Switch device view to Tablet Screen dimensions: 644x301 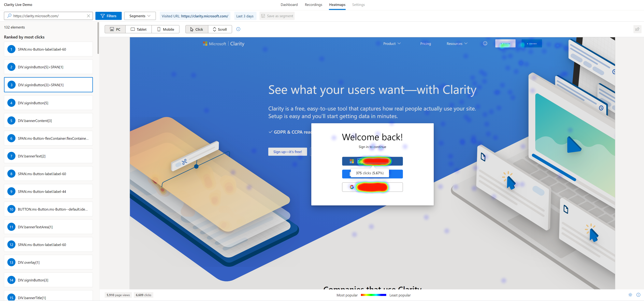pos(139,29)
